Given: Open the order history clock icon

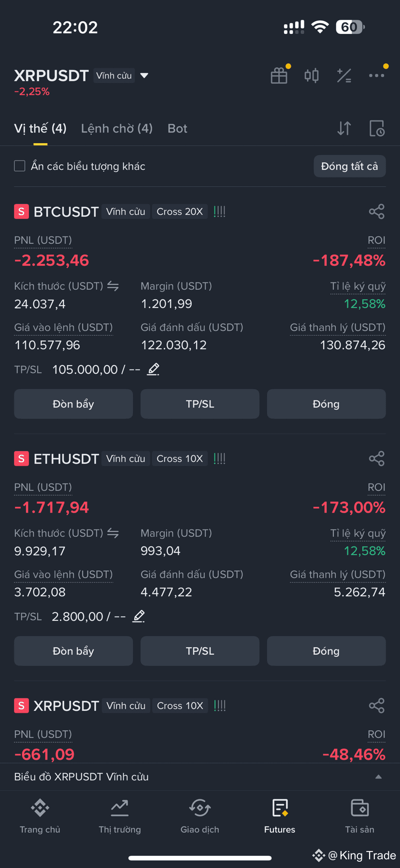Looking at the screenshot, I should pyautogui.click(x=377, y=128).
